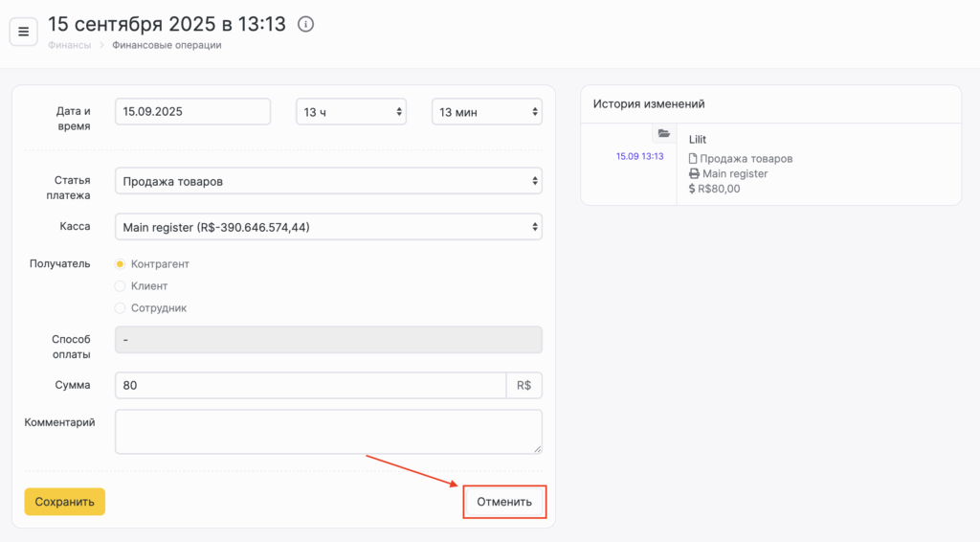Open the Статья платежа dropdown

tap(327, 181)
